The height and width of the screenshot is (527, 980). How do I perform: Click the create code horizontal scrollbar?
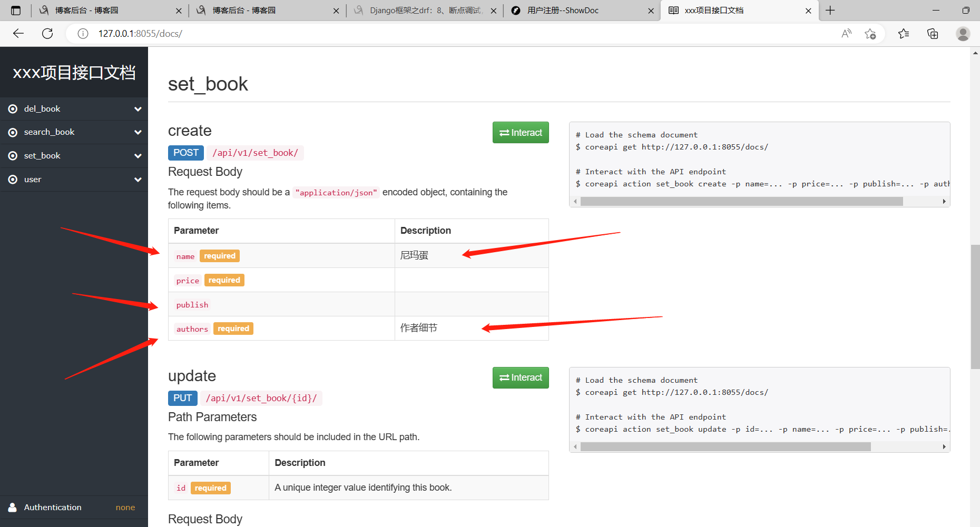coord(741,202)
